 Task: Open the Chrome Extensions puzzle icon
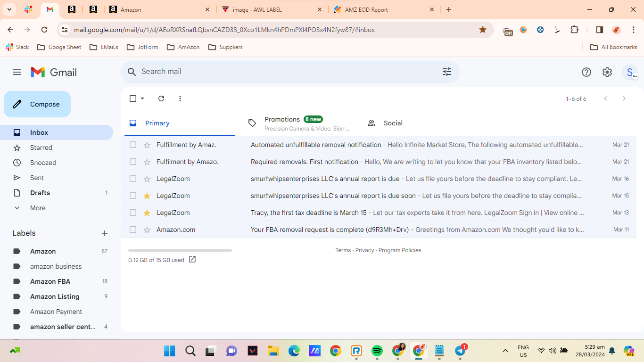[x=574, y=30]
